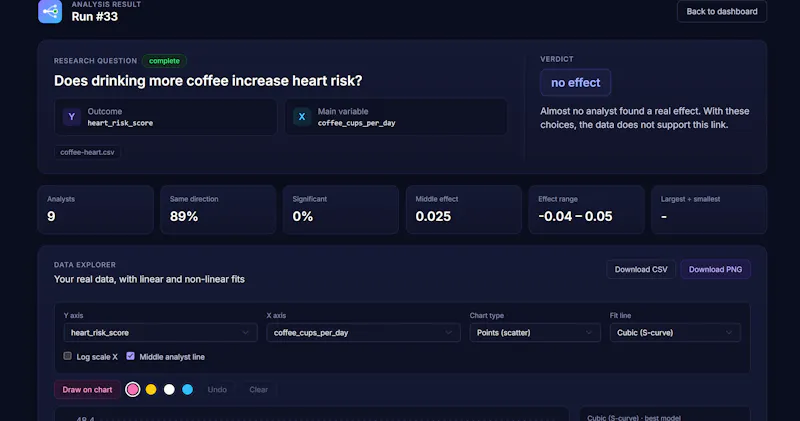The image size is (800, 421).
Task: Click the Largest + smallest stat card
Action: pos(709,210)
